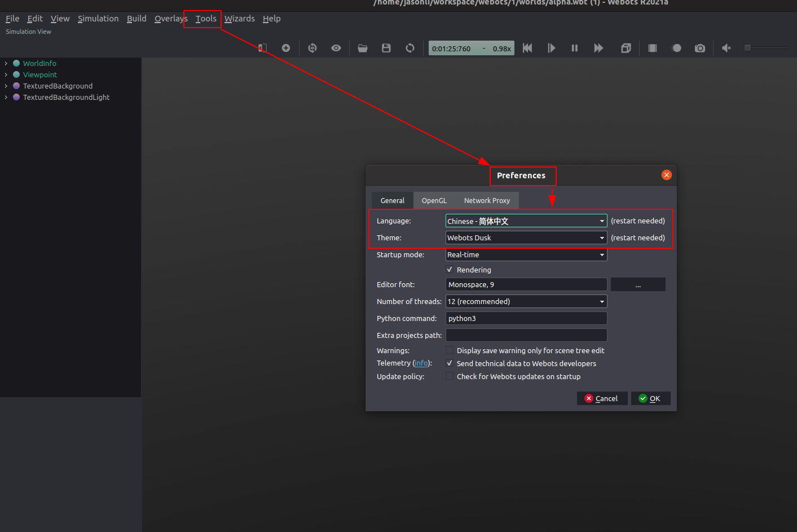Screen dimensions: 797x532
Task: Select the TexturedBackground tree item
Action: tap(58, 86)
